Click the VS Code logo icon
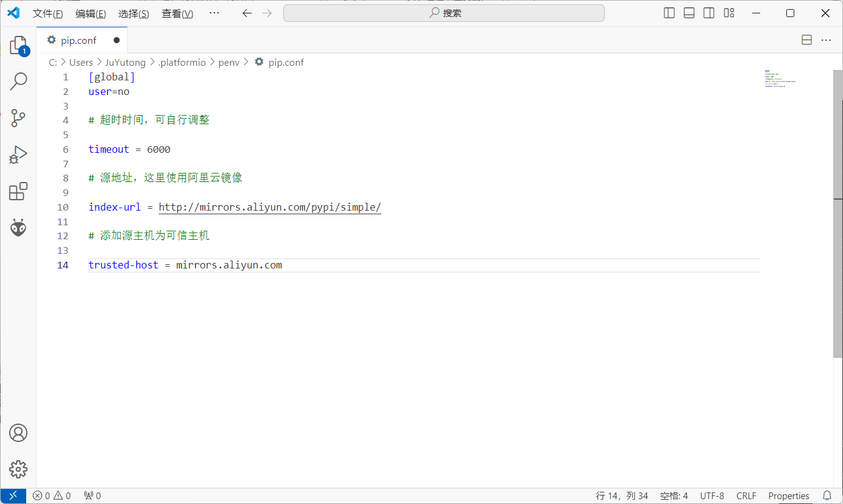The image size is (843, 504). click(13, 13)
